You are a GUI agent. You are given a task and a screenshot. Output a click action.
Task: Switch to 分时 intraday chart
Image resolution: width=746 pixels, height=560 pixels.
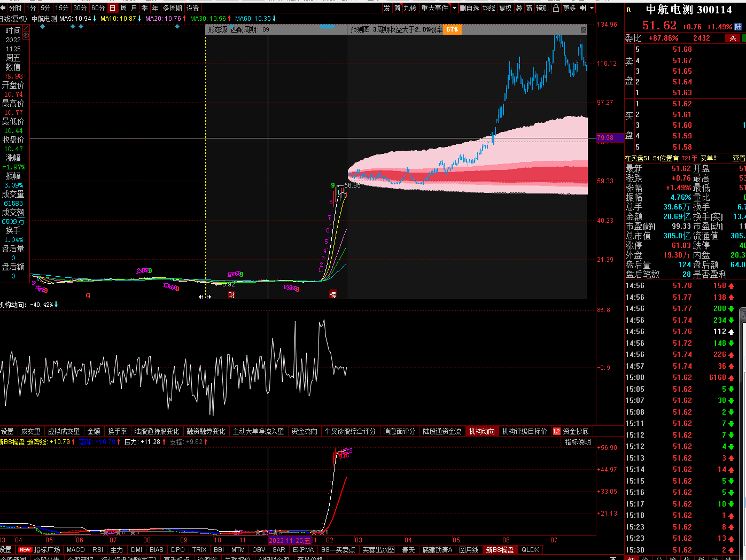tap(15, 8)
